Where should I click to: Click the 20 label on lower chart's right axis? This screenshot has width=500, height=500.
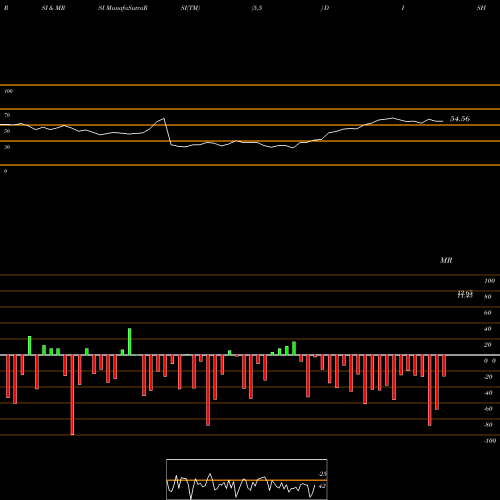coord(488,345)
